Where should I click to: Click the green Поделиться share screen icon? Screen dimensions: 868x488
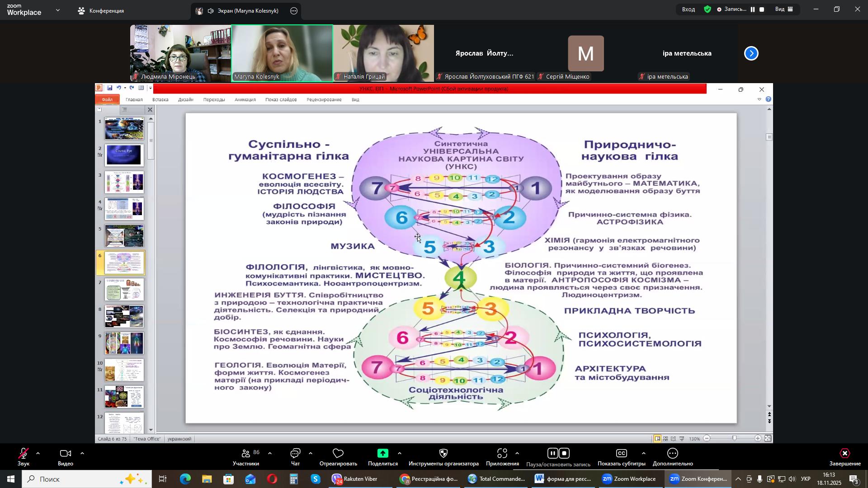tap(383, 454)
